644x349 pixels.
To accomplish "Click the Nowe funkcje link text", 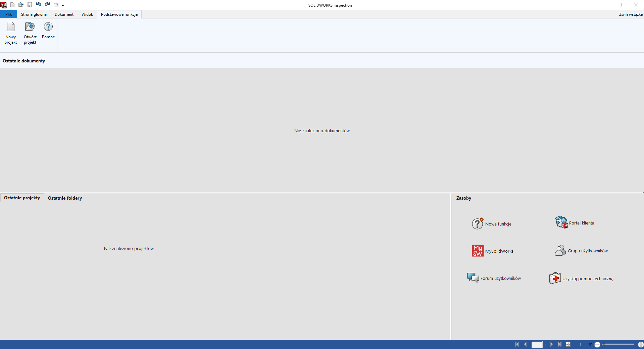I will [x=498, y=224].
